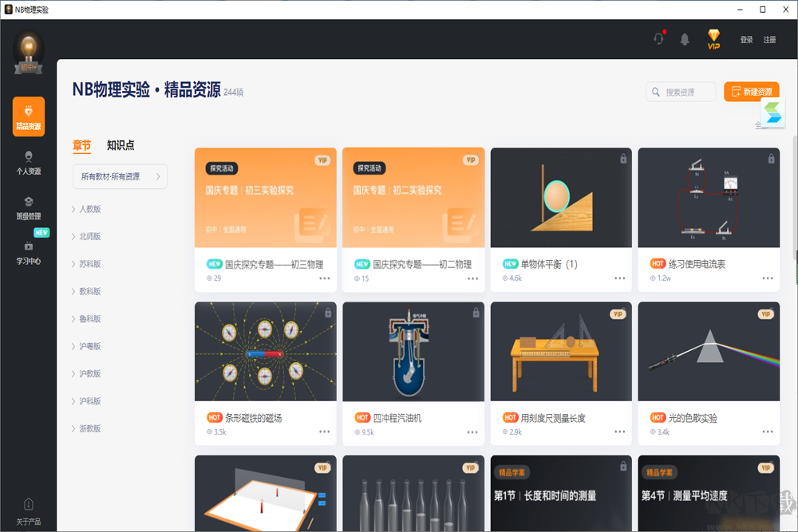This screenshot has width=798, height=532.
Task: Open the notification bell
Action: (684, 38)
